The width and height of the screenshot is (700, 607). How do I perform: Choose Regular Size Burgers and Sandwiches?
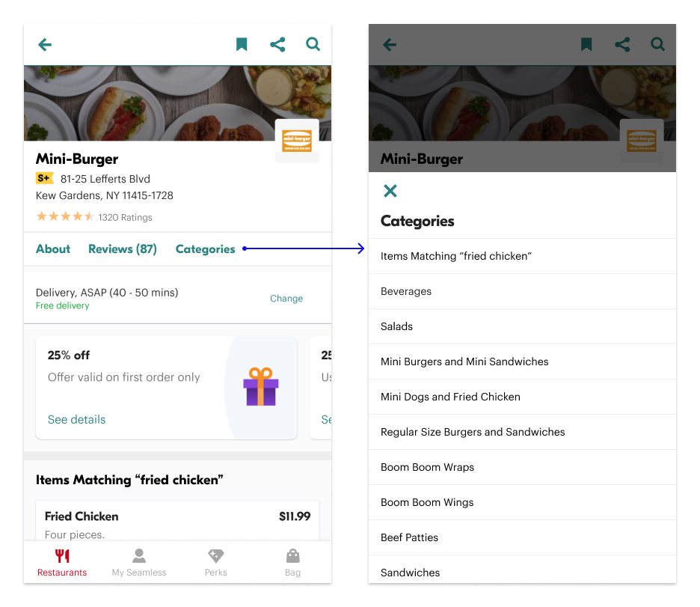(522, 432)
